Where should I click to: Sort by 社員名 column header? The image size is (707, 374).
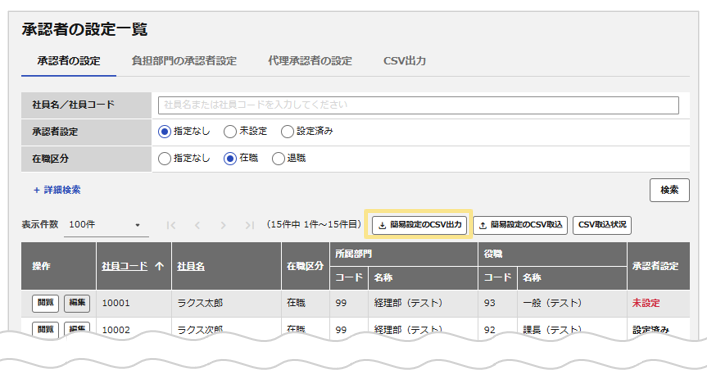pos(191,266)
